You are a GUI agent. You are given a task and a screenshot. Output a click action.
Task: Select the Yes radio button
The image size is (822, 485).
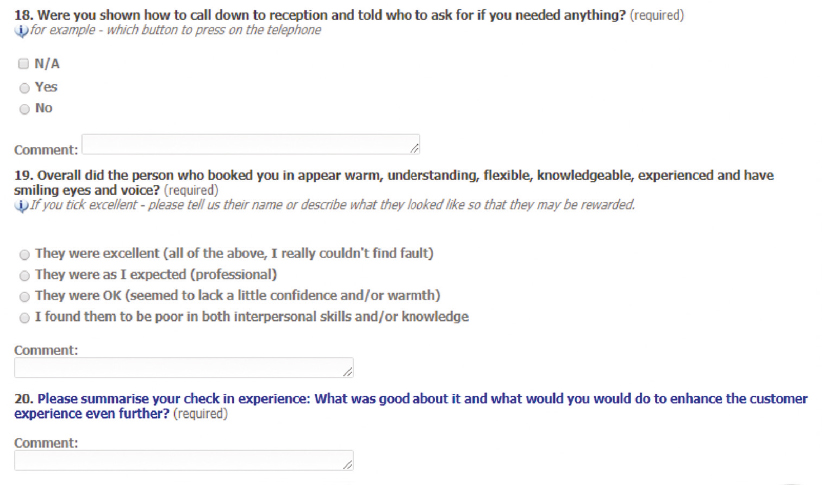pyautogui.click(x=24, y=88)
